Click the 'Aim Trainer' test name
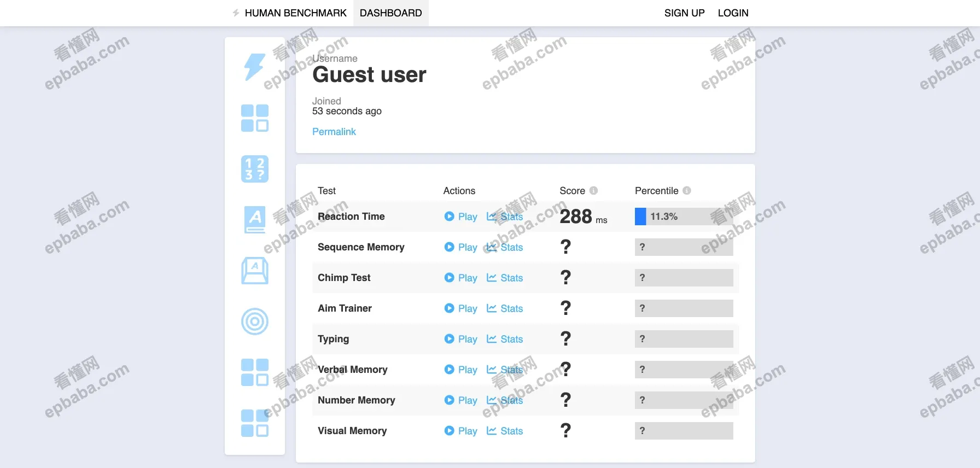The image size is (980, 468). coord(345,308)
